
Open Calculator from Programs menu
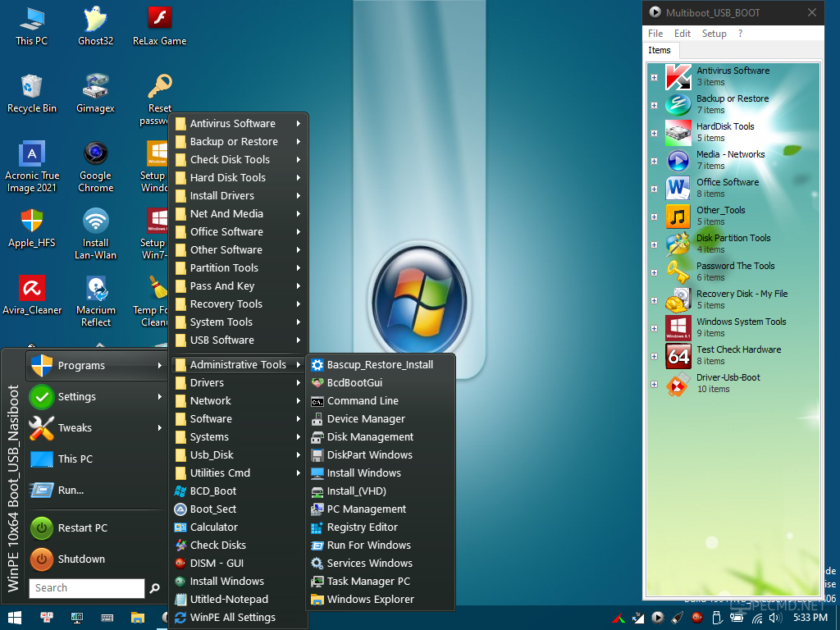pos(240,527)
